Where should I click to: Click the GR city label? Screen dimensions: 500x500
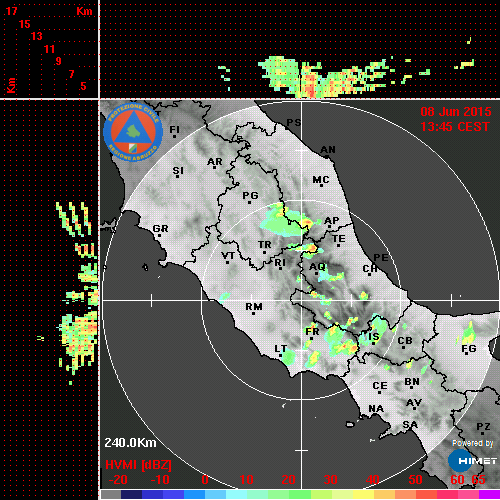point(160,229)
